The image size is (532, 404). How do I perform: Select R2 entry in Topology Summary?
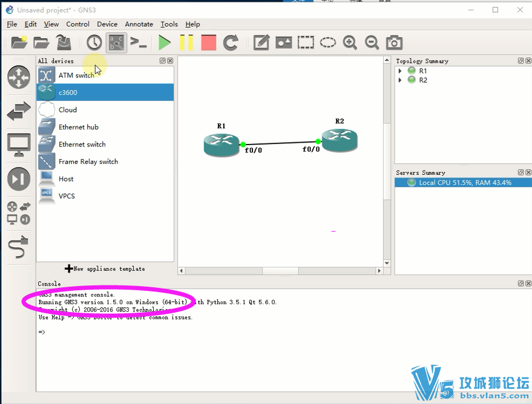(422, 80)
